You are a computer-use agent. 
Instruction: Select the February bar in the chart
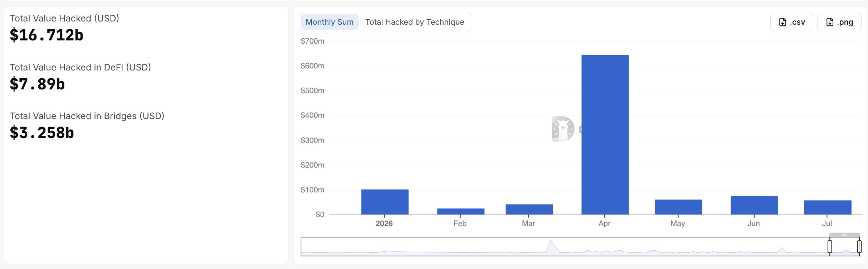click(461, 211)
